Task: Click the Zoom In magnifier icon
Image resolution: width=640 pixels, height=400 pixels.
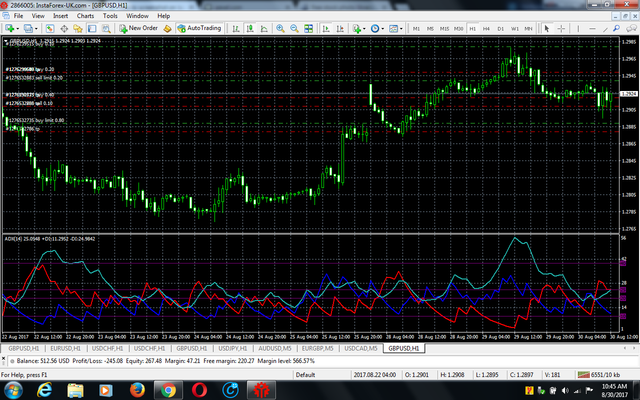Action: pos(280,29)
